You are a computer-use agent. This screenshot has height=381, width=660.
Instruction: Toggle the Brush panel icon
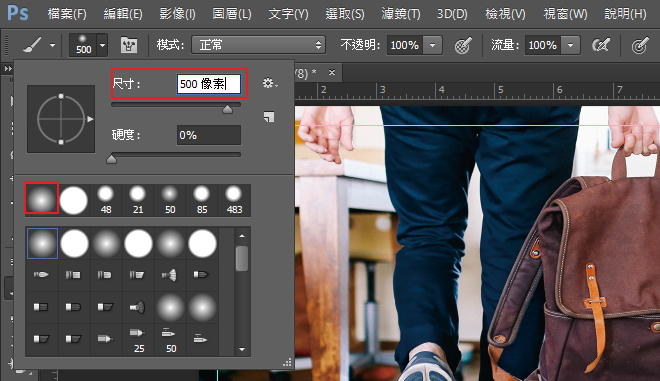tap(129, 45)
